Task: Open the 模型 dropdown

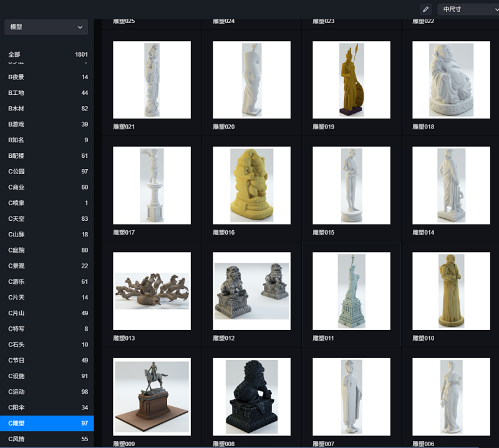Action: coord(46,27)
